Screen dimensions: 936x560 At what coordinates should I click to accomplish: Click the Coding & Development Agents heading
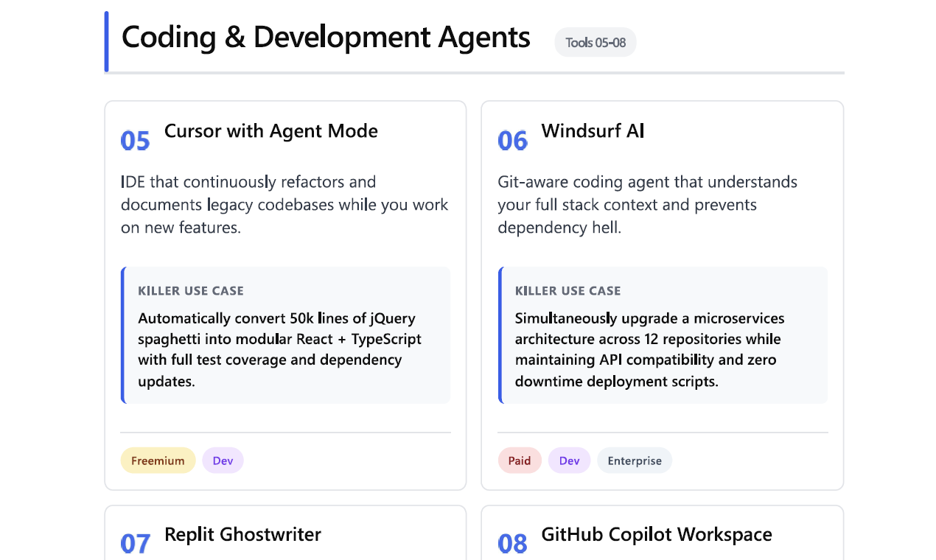(326, 37)
